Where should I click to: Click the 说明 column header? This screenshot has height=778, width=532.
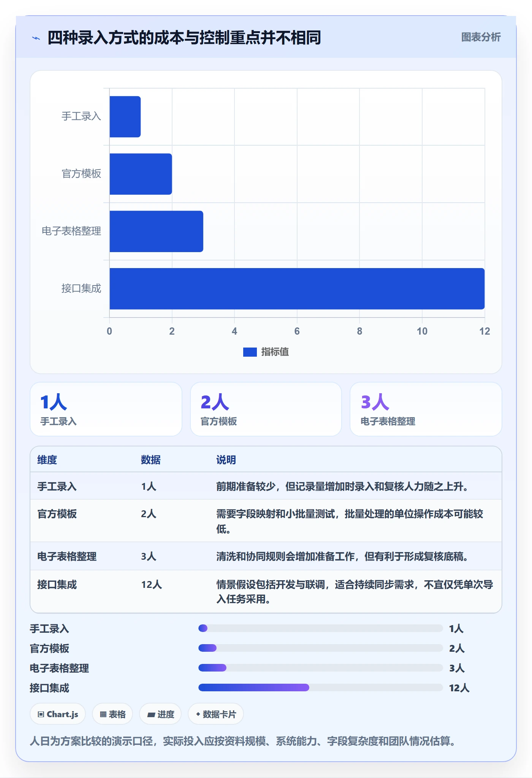point(226,460)
